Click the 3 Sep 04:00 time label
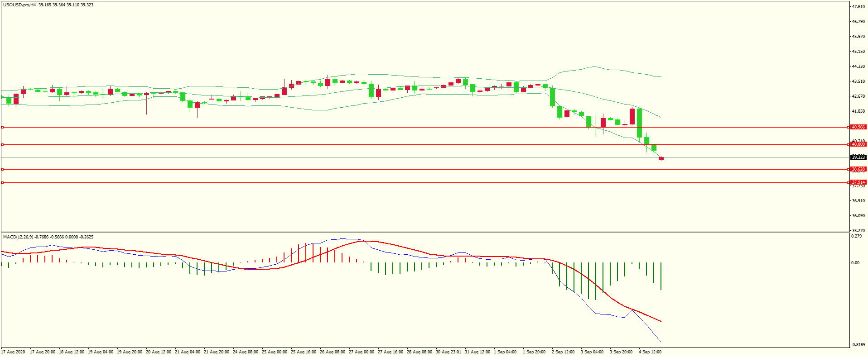Viewport: 868px width, 357px height. tap(592, 352)
